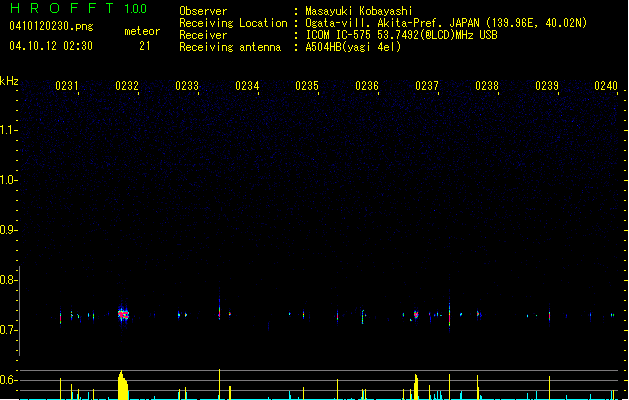Click the 1.1 kHz axis label

tap(8, 130)
